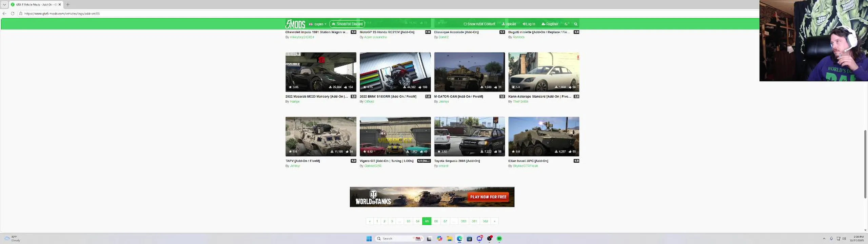Open the TAPV armored vehicle thumbnail
The height and width of the screenshot is (244, 868).
pos(321,136)
